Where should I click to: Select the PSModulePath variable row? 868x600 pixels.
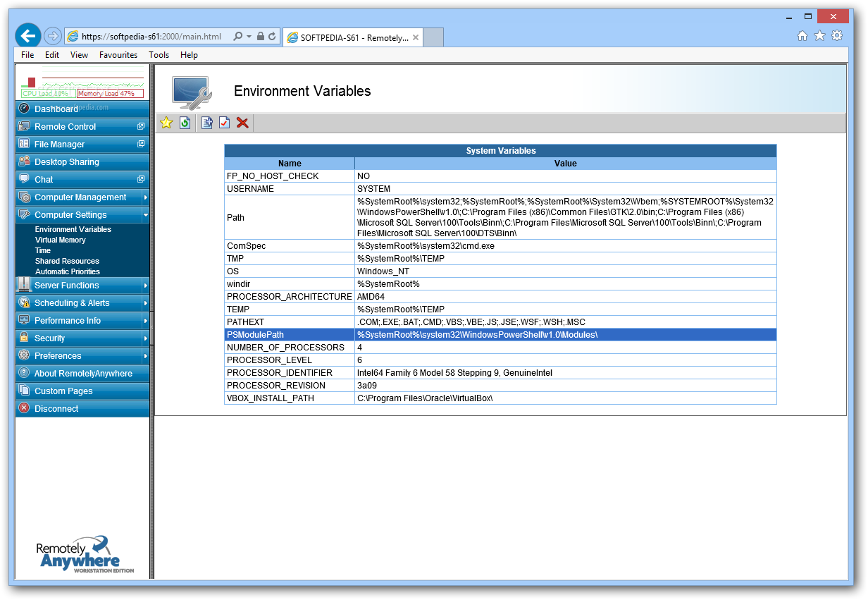(x=500, y=335)
